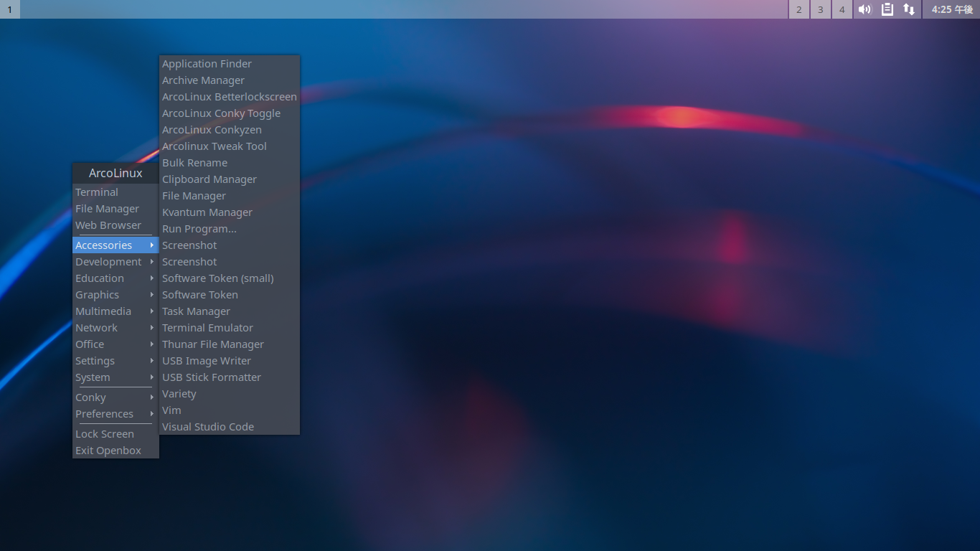980x551 pixels.
Task: Launch Terminal from the ArcoLinux menu
Action: 116,192
